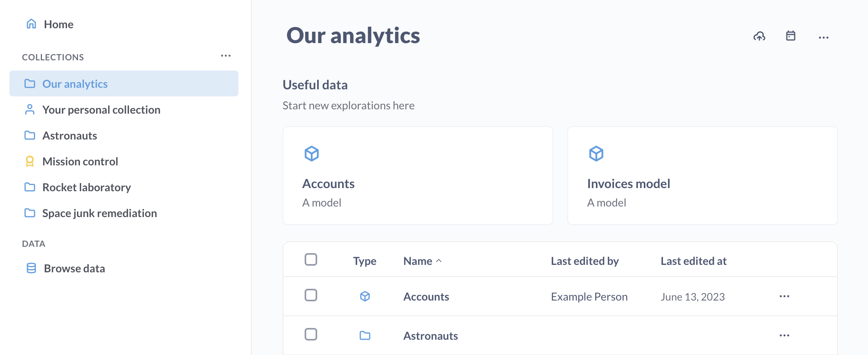
Task: Open the Astronauts row actions menu
Action: (784, 335)
